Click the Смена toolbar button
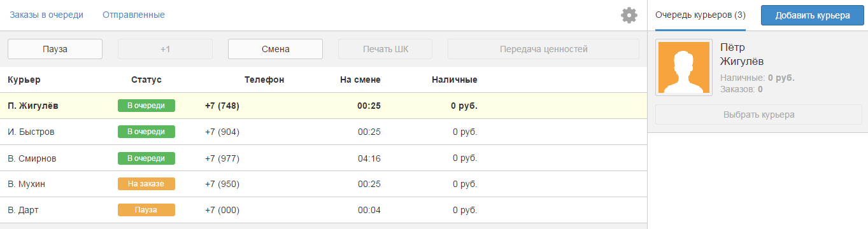Image resolution: width=868 pixels, height=229 pixels. [275, 49]
